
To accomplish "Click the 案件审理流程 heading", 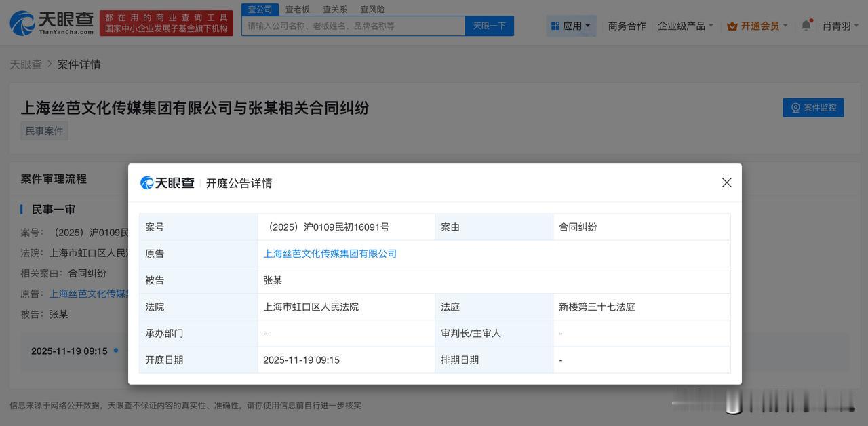I will (54, 179).
